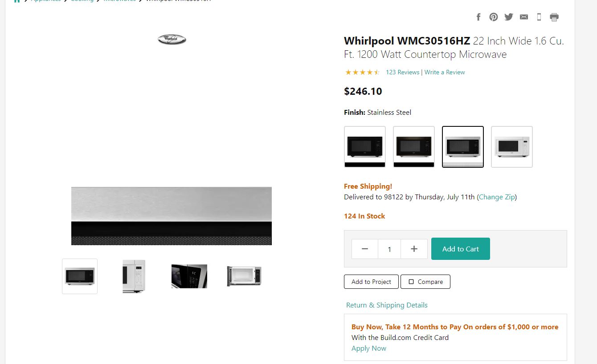Open the 123 Reviews link
The image size is (597, 364).
(402, 72)
